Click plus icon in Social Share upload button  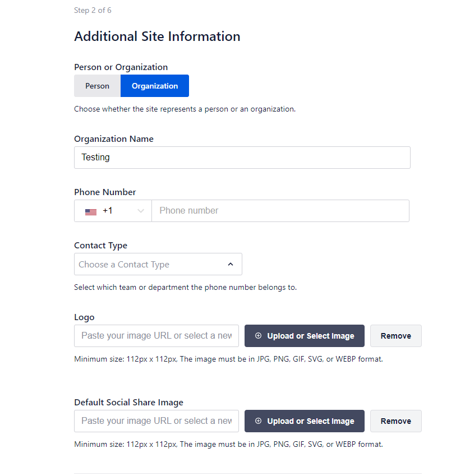[258, 420]
